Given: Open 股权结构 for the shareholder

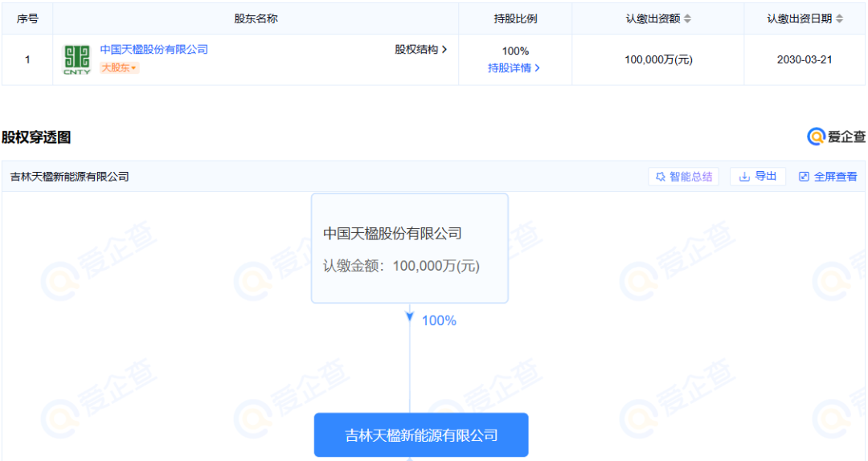Looking at the screenshot, I should [x=420, y=49].
